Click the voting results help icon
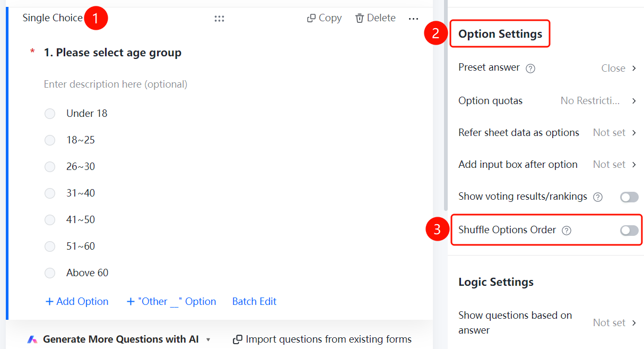The width and height of the screenshot is (644, 349). 598,197
